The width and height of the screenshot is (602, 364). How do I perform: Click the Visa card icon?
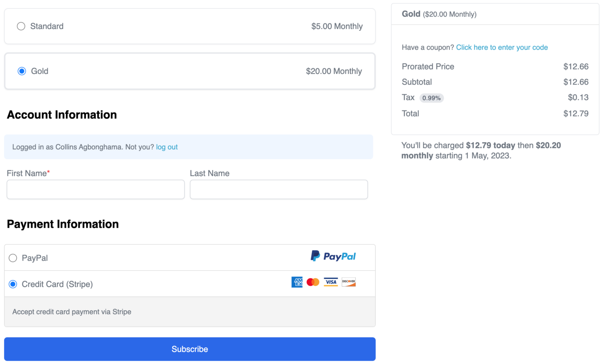point(331,282)
